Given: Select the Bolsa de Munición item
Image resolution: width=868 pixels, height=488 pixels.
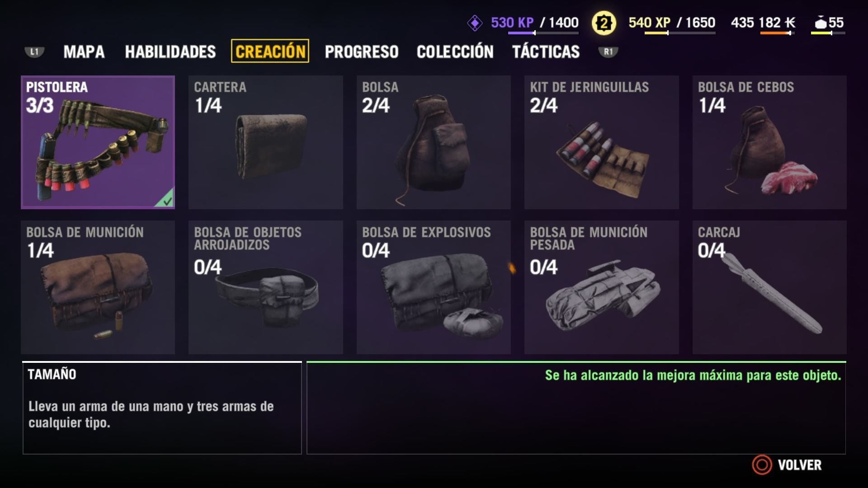Looking at the screenshot, I should click(98, 287).
